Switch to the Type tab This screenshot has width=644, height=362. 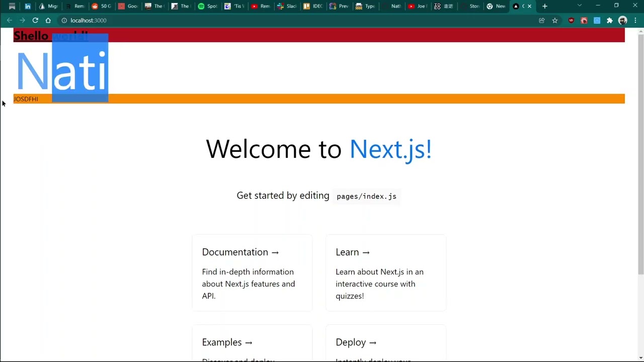pos(365,6)
